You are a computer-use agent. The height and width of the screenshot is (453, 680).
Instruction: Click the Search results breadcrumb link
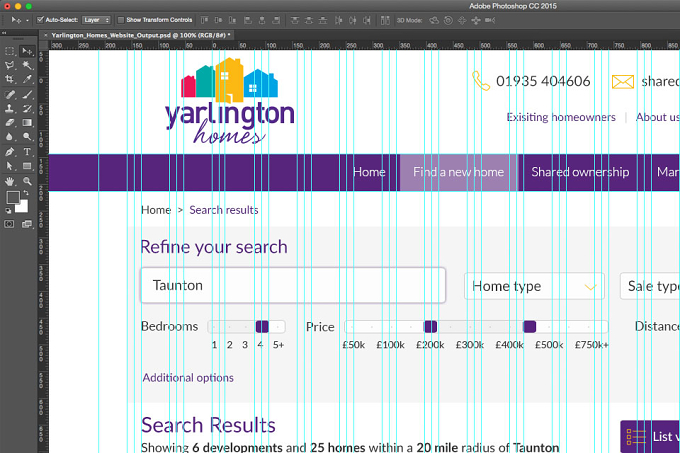click(224, 210)
